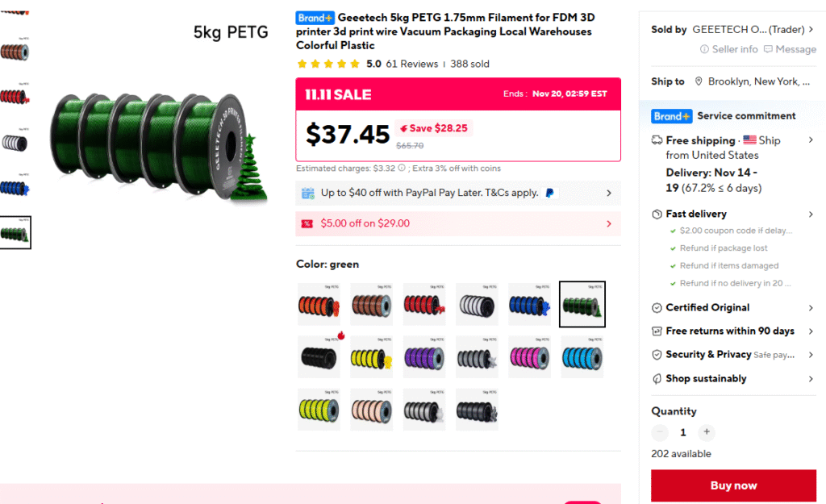Choose the purple filament color swatch
This screenshot has height=504, width=826.
pyautogui.click(x=424, y=356)
